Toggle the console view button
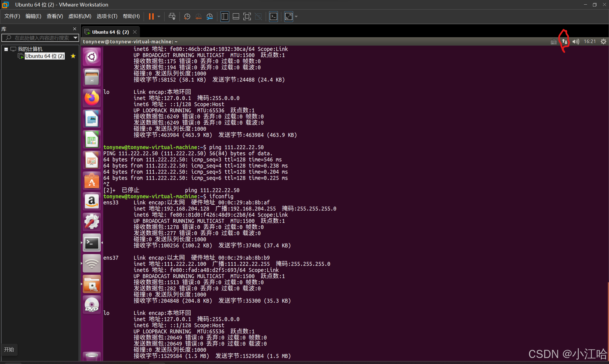609x364 pixels. (x=273, y=17)
